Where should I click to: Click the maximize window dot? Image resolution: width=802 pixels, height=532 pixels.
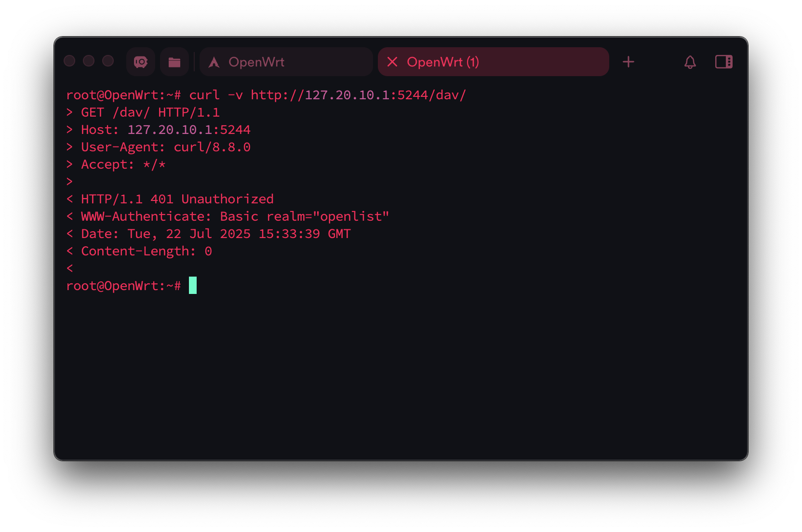tap(108, 61)
